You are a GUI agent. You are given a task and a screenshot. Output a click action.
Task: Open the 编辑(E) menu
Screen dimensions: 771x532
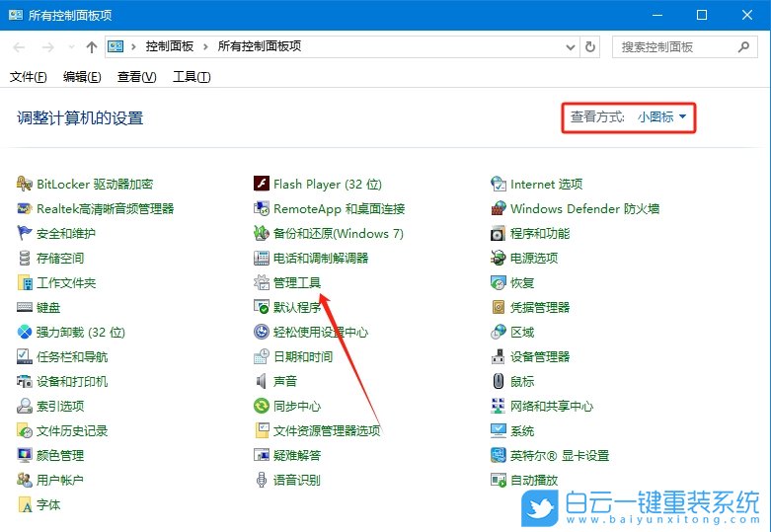pos(82,77)
